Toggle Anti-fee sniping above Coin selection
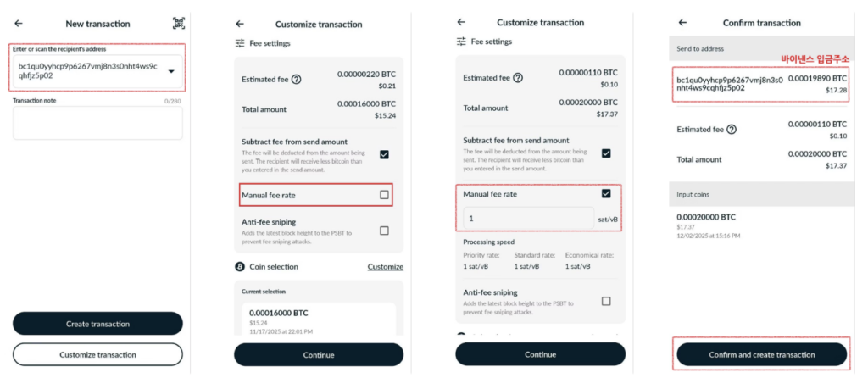Screen dimensions: 868x378 [384, 231]
